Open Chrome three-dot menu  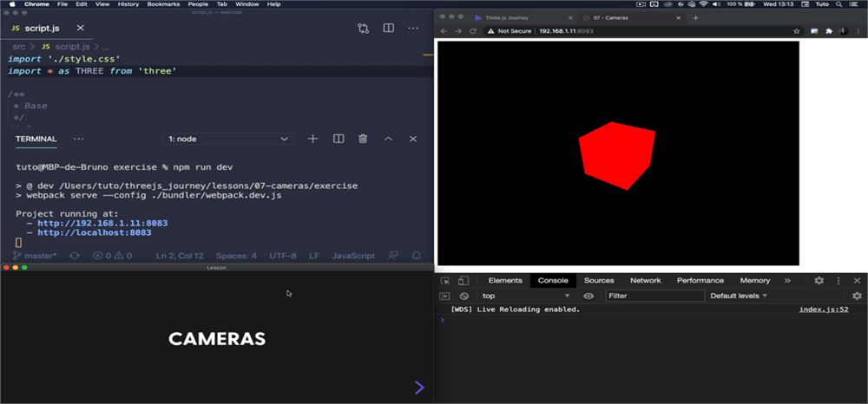[x=858, y=31]
